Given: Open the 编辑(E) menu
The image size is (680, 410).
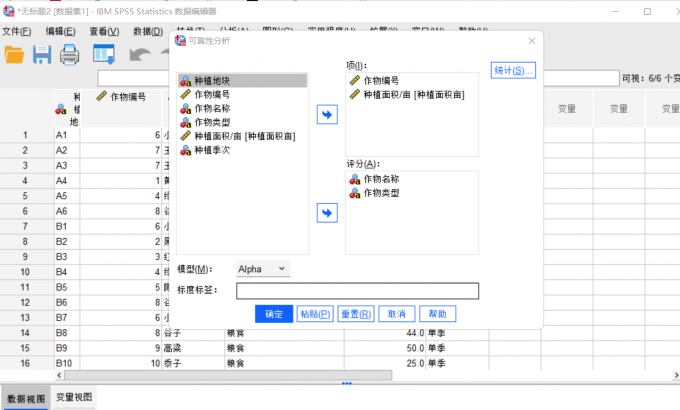Looking at the screenshot, I should tap(61, 32).
